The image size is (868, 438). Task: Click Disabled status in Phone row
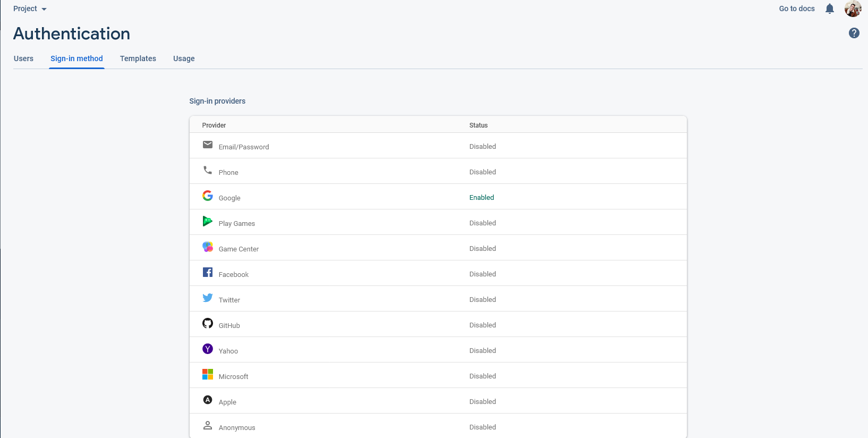[x=483, y=172]
